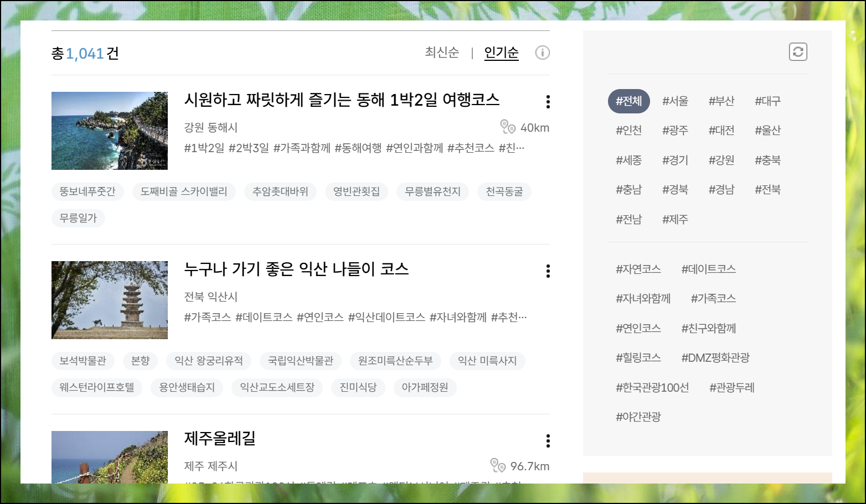Filter by the #친구와함께 theme tag
Viewport: 866px width, 504px height.
[x=709, y=329]
